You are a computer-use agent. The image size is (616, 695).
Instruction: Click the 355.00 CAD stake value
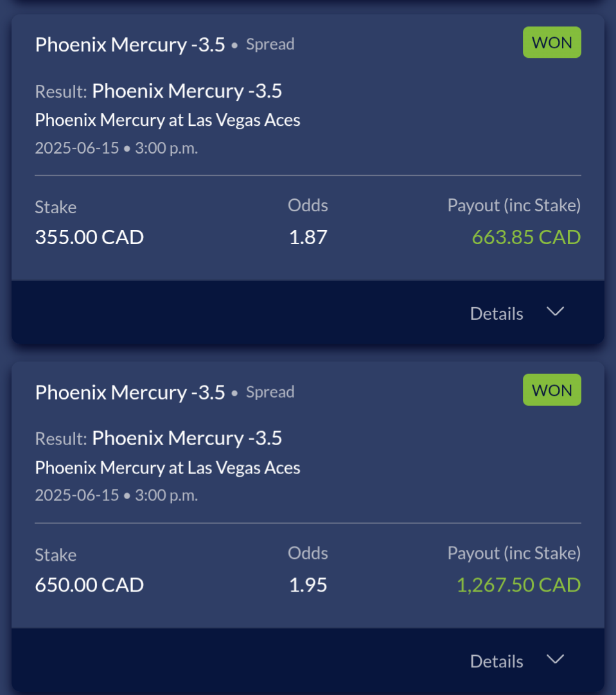89,237
